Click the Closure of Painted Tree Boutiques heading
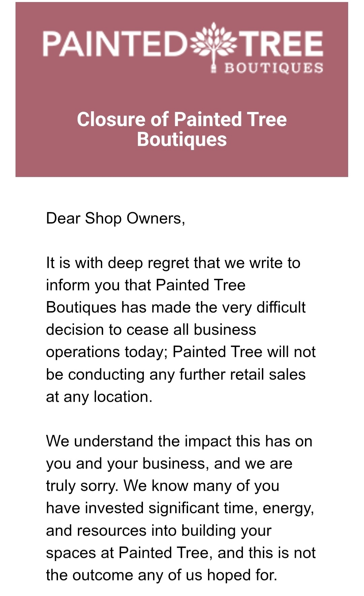Image resolution: width=364 pixels, height=596 pixels. coord(182,129)
